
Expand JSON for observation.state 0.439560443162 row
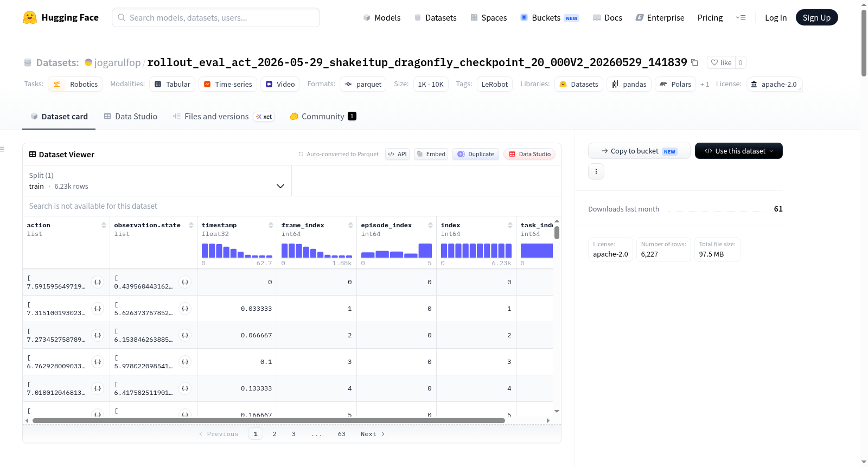[185, 282]
